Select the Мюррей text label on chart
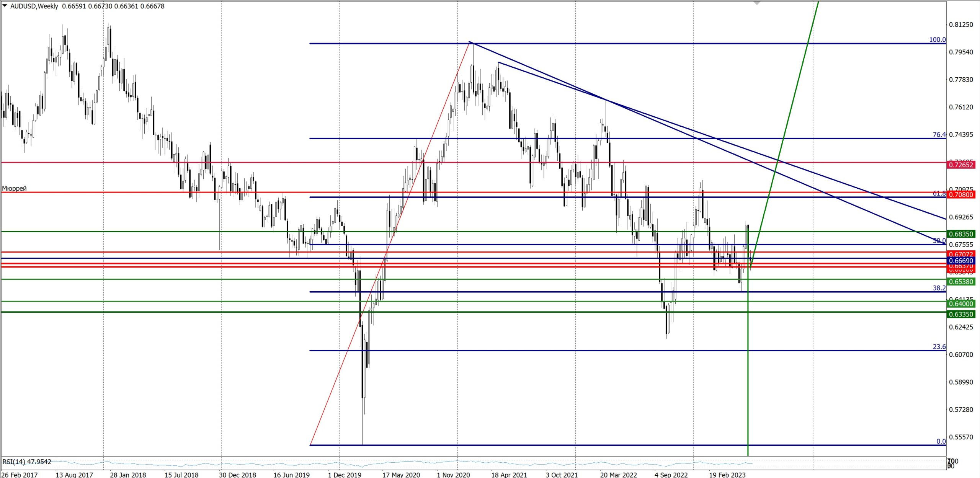 tap(15, 188)
